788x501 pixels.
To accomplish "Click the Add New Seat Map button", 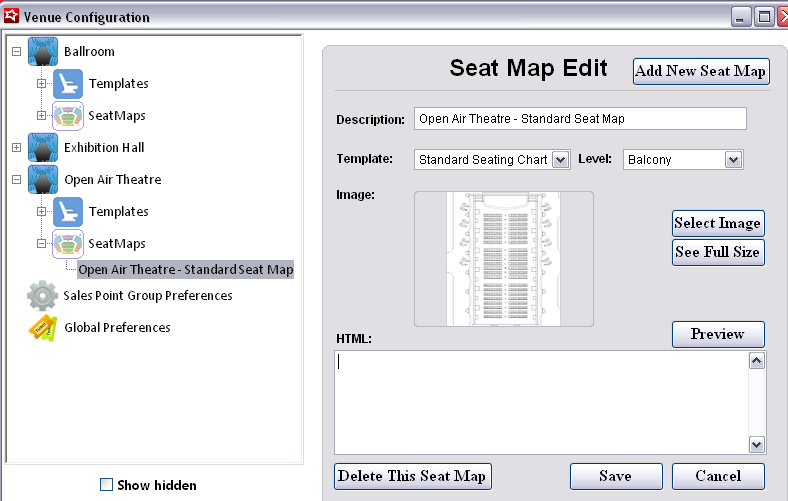I will click(701, 71).
